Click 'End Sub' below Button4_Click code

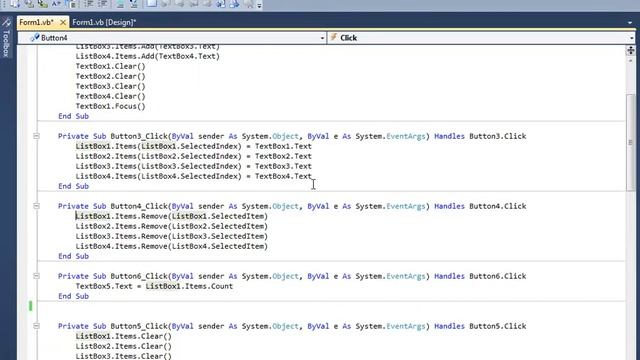(x=73, y=256)
